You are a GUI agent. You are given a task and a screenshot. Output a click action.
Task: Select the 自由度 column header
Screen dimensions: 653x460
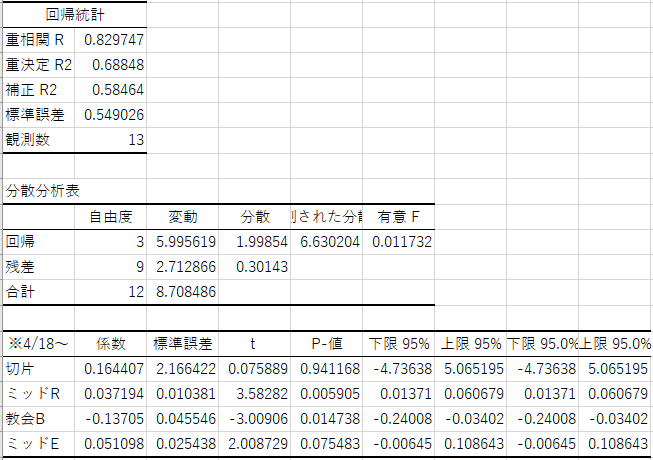click(x=110, y=217)
